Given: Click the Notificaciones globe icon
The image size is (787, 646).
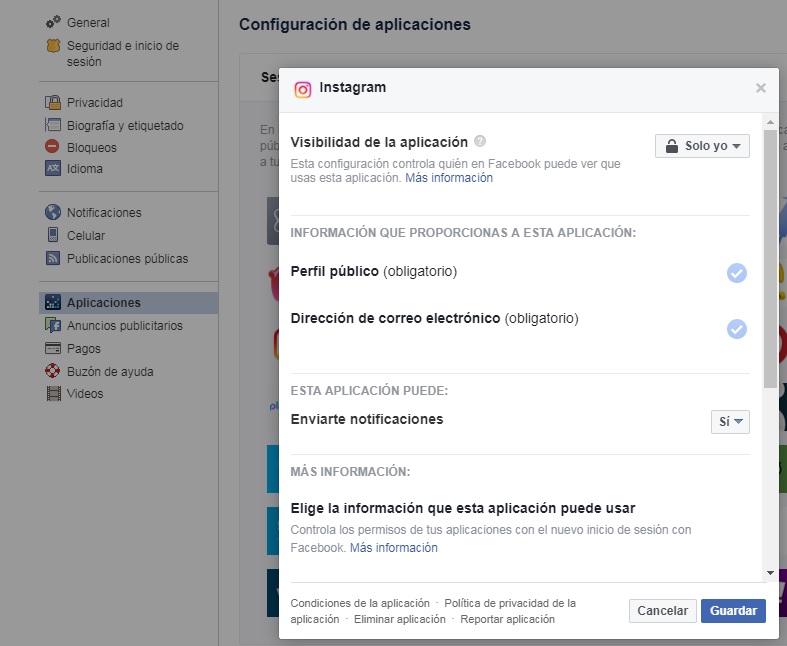Looking at the screenshot, I should 54,213.
